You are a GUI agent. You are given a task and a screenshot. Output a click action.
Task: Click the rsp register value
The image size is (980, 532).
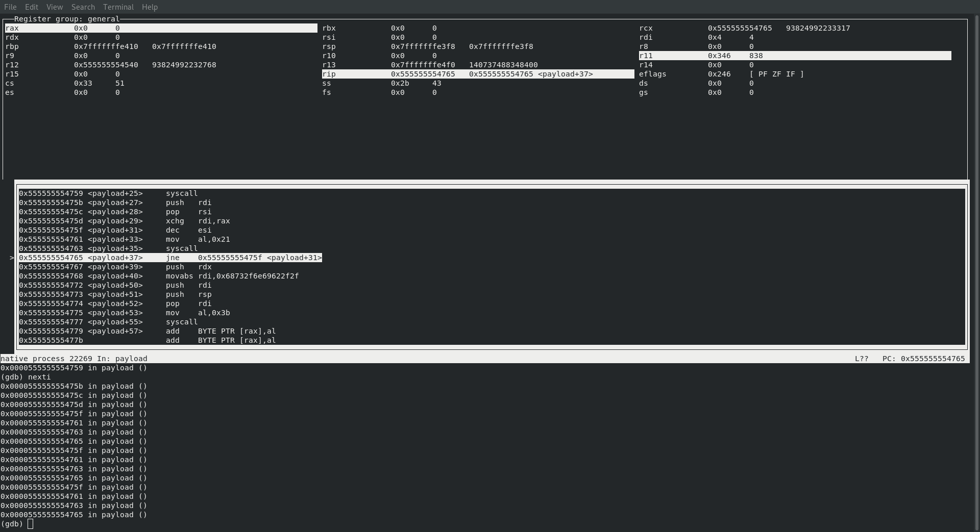423,46
